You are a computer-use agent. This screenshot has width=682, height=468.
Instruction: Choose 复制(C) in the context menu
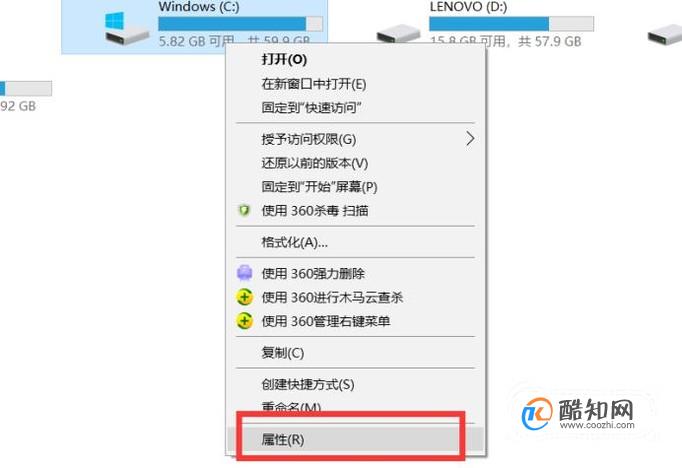click(283, 353)
